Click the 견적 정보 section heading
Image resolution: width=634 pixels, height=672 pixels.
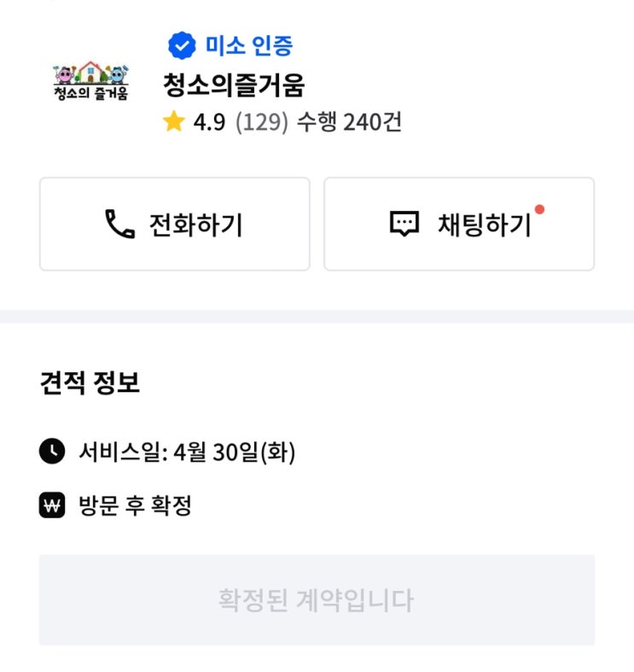[90, 383]
